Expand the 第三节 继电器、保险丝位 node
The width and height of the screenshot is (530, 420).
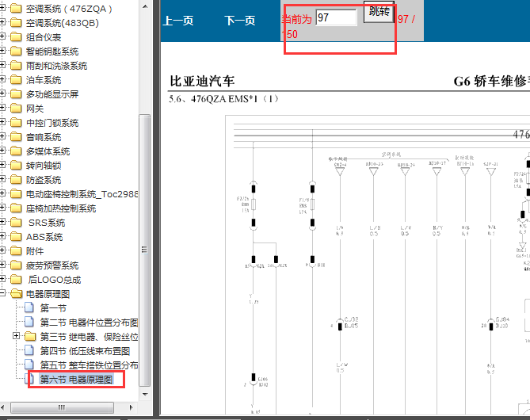click(x=16, y=336)
